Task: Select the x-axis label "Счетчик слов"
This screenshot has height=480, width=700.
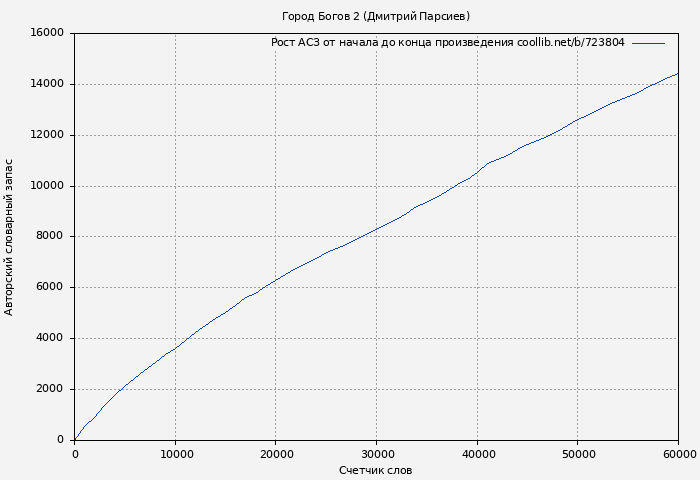Action: point(375,470)
